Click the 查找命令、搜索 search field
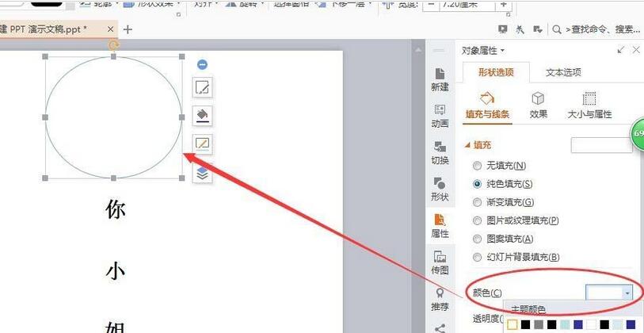This screenshot has height=333, width=644. click(603, 29)
